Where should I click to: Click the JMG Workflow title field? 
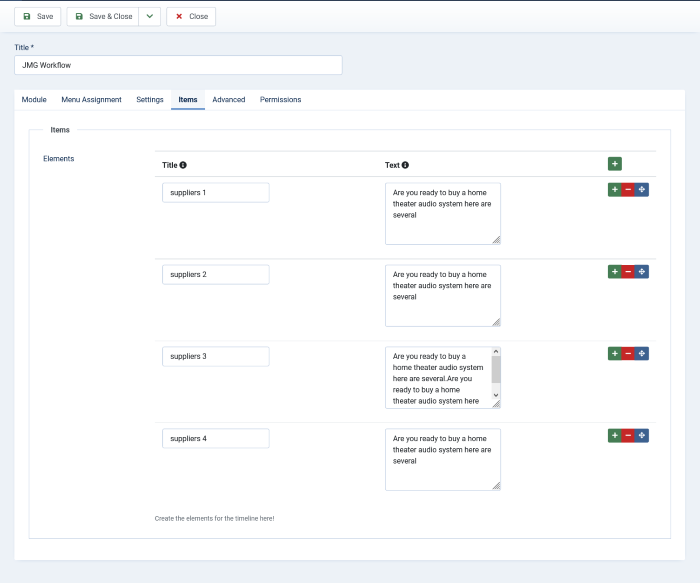[x=178, y=65]
